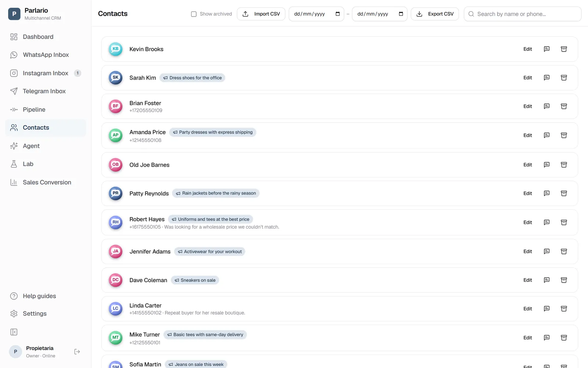
Task: Open message icon for Mike Turner
Action: click(546, 338)
